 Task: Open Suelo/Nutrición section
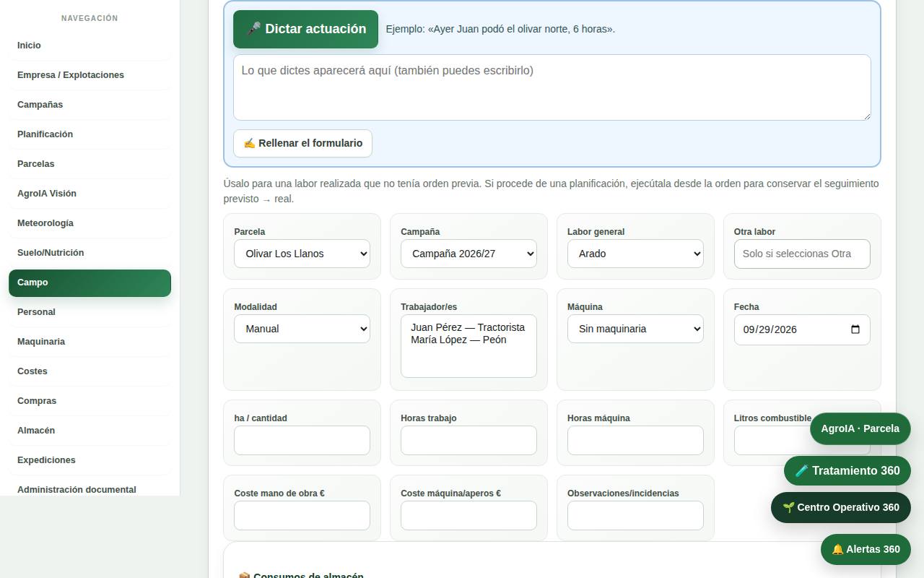coord(90,253)
